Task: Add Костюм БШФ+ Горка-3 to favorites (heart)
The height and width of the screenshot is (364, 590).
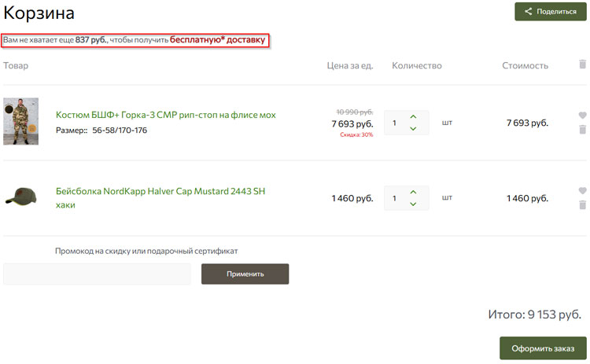Action: coord(582,116)
